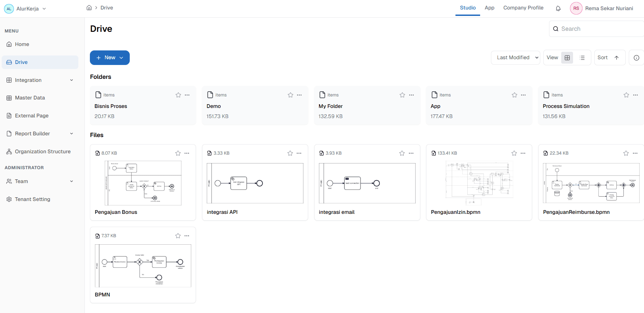Open the notifications bell icon
644x313 pixels.
click(x=558, y=8)
